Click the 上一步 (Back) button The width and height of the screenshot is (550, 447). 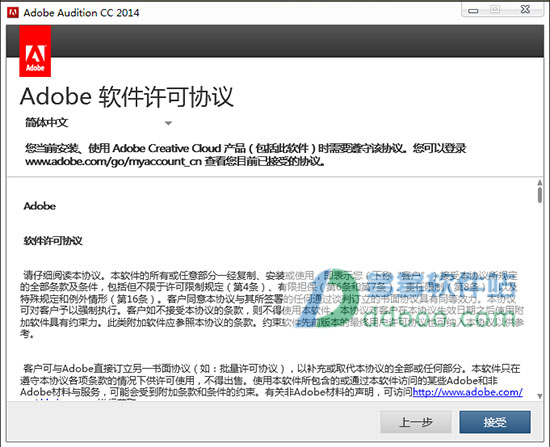pos(416,422)
